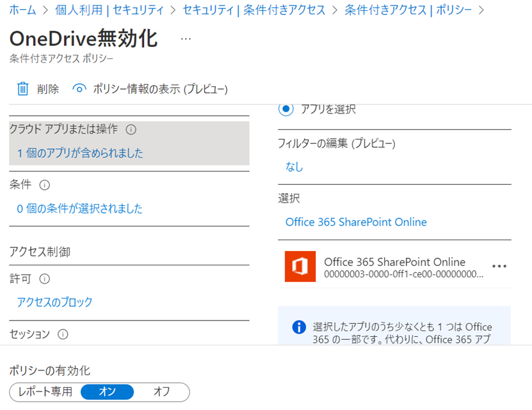The image size is (532, 410).
Task: Click the trash delete icon
Action: click(23, 89)
